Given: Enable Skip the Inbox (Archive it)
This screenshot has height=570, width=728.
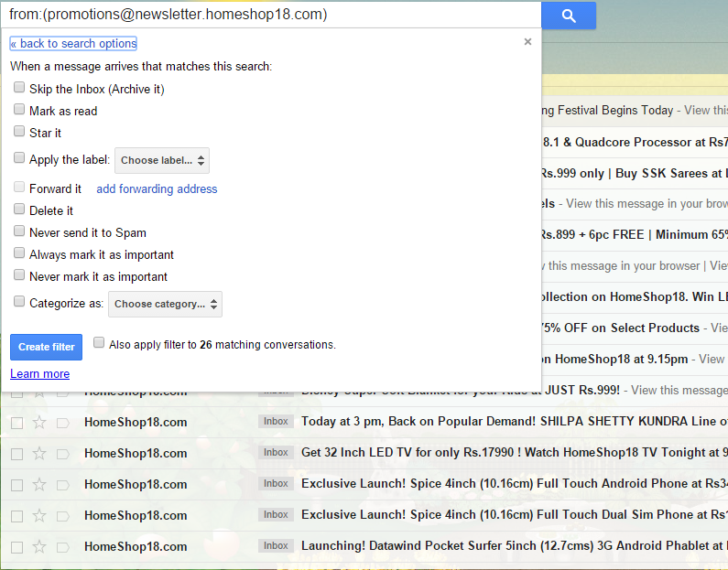Looking at the screenshot, I should (x=19, y=88).
